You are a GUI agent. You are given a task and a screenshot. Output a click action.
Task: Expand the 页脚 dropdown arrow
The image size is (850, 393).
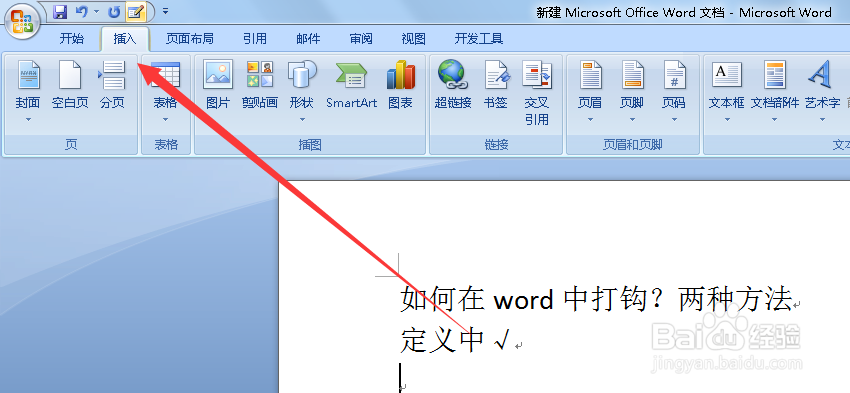(x=632, y=119)
